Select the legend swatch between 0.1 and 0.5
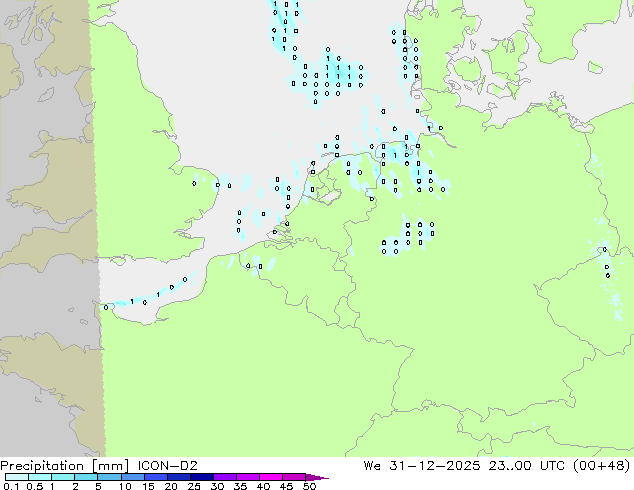This screenshot has width=634, height=490. [x=17, y=477]
